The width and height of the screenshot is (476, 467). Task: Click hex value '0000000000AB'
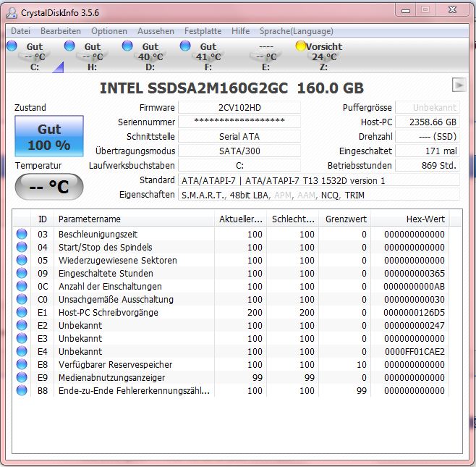pyautogui.click(x=414, y=286)
